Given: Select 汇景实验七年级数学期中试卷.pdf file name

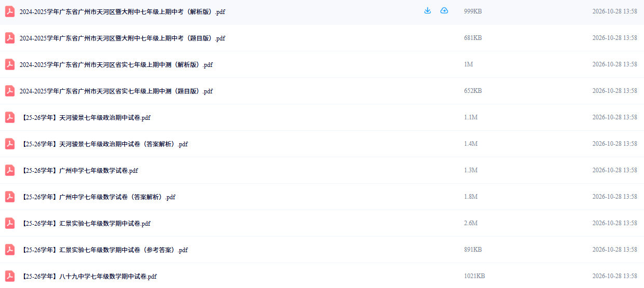Looking at the screenshot, I should pos(85,224).
